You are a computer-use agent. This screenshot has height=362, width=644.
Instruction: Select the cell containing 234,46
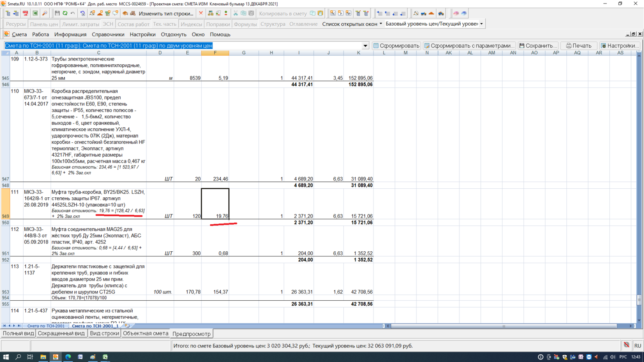(215, 179)
